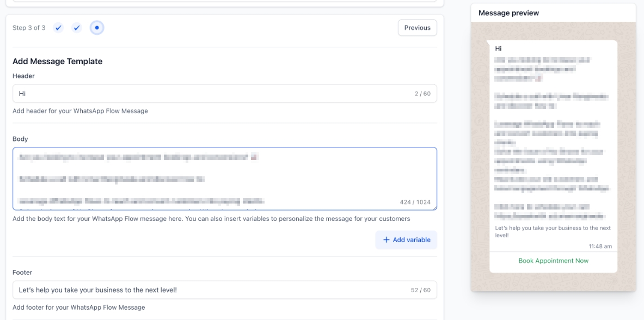The width and height of the screenshot is (644, 320).
Task: Click the Add Message Template heading
Action: click(57, 61)
